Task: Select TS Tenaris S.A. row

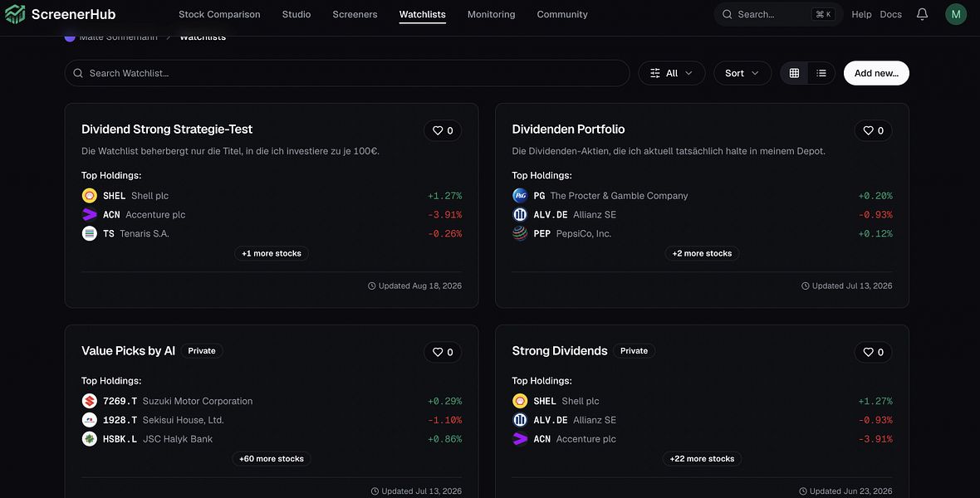Action: [272, 233]
